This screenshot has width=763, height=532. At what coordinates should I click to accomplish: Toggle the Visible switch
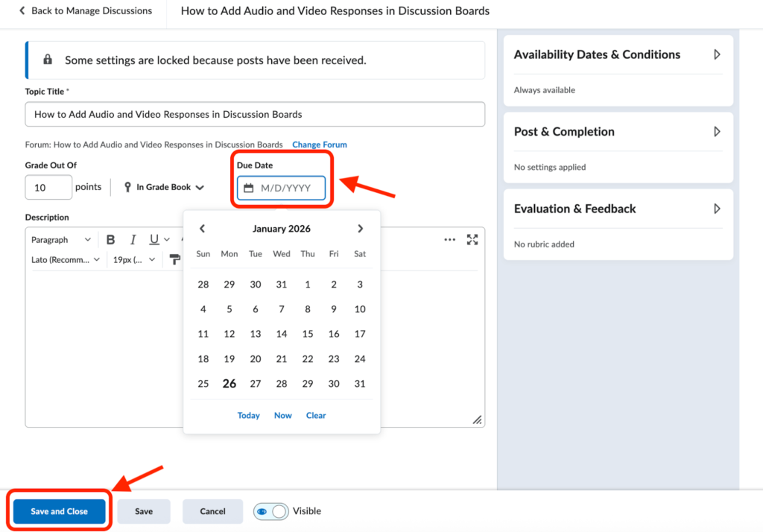[x=270, y=511]
